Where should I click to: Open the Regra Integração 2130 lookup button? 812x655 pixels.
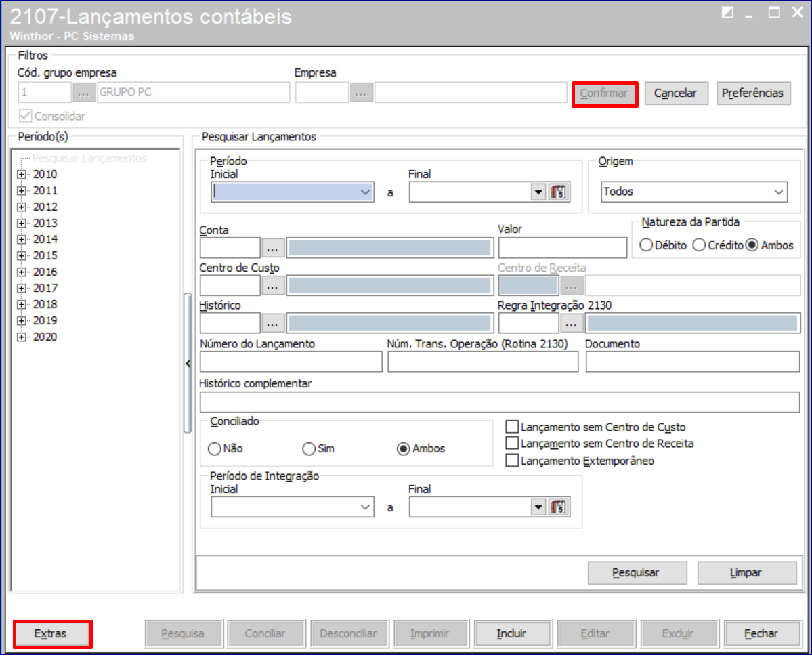point(571,324)
